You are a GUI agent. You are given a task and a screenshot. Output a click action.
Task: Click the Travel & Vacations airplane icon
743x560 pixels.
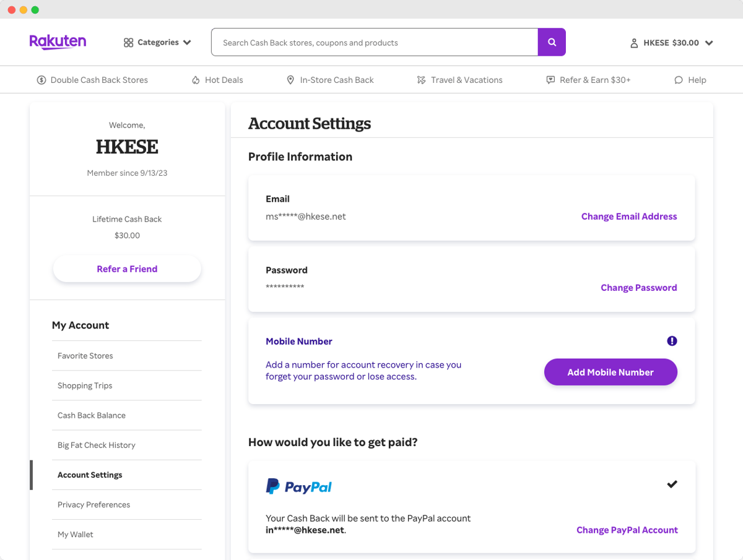[421, 80]
